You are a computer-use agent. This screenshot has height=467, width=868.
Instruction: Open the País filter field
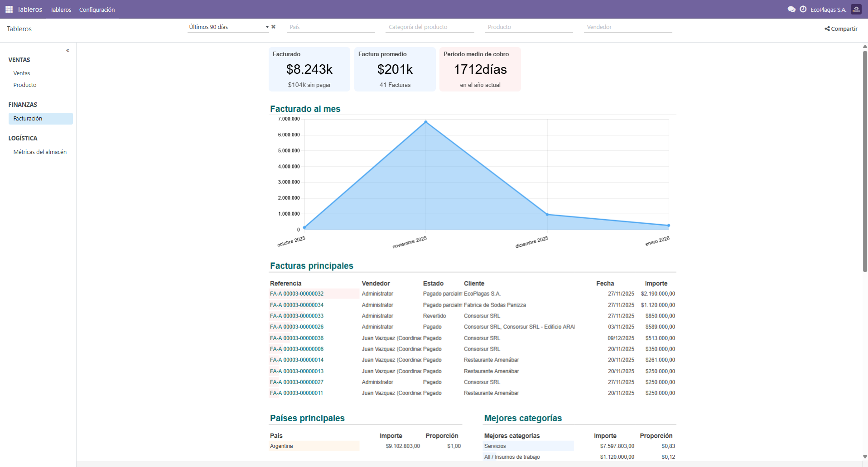(331, 27)
